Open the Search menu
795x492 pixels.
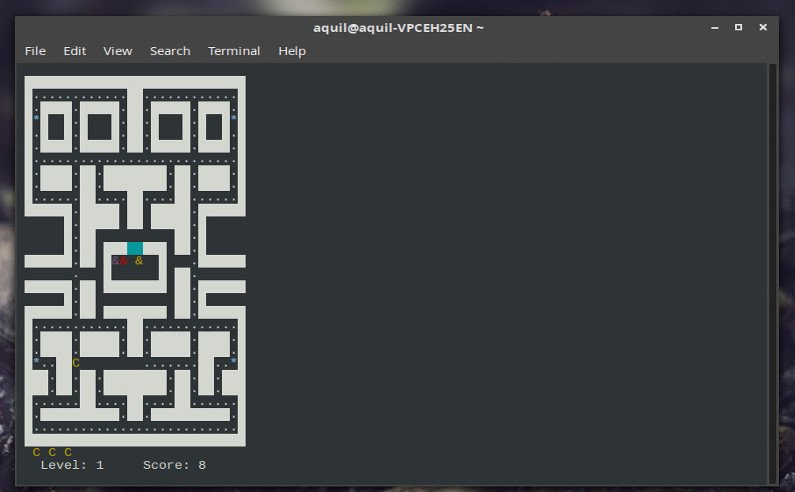170,51
